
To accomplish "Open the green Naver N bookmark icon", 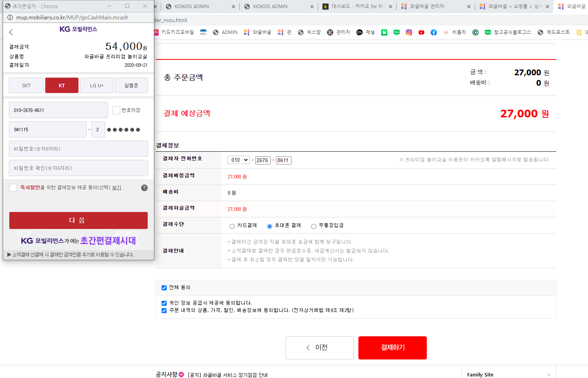I will pyautogui.click(x=384, y=32).
